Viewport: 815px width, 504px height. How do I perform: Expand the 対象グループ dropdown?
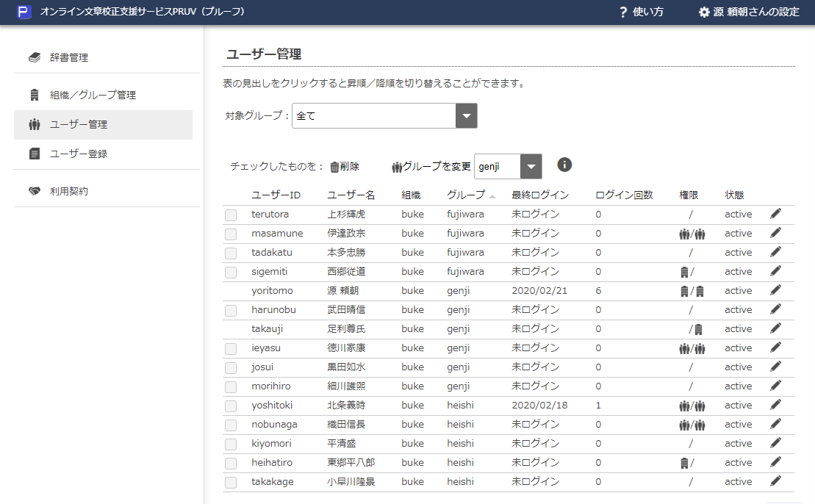467,115
